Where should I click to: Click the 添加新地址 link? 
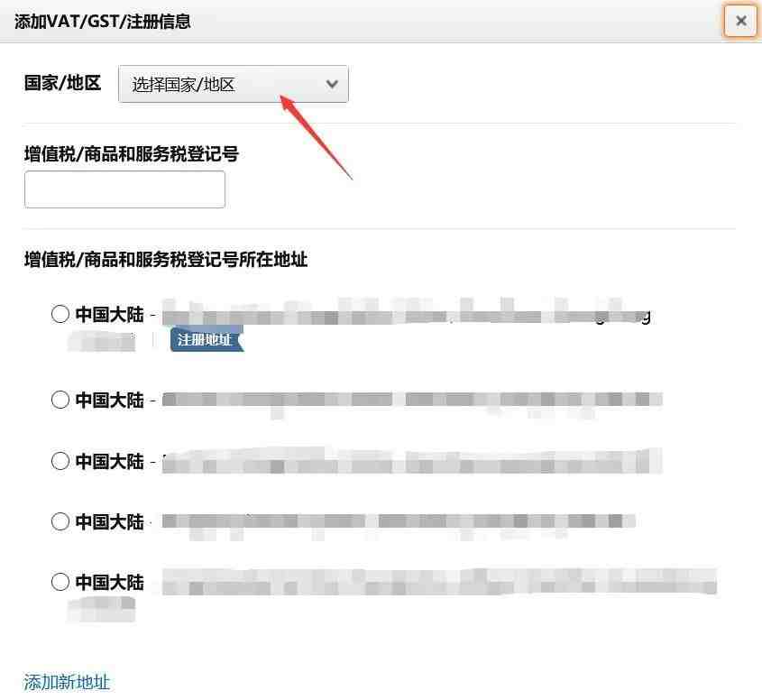(67, 682)
